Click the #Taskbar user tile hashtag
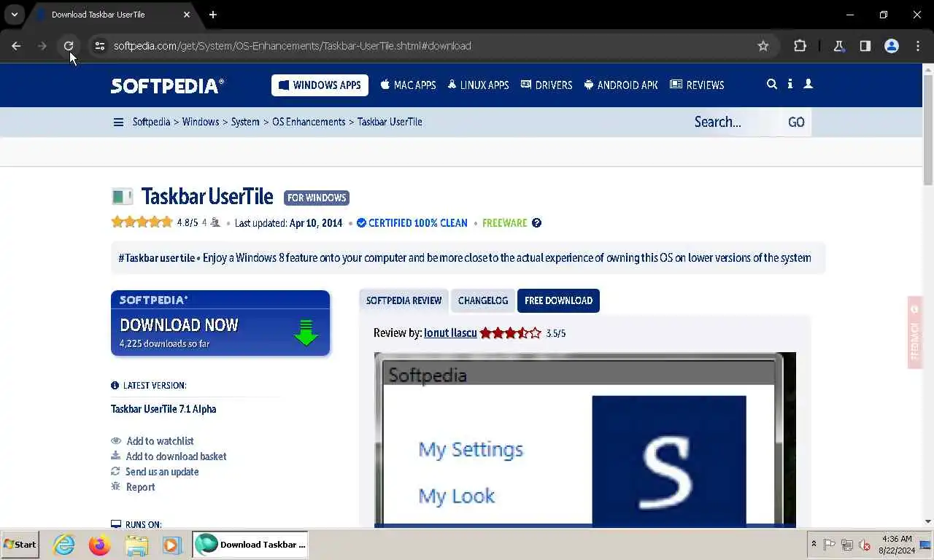This screenshot has height=560, width=934. (x=156, y=257)
